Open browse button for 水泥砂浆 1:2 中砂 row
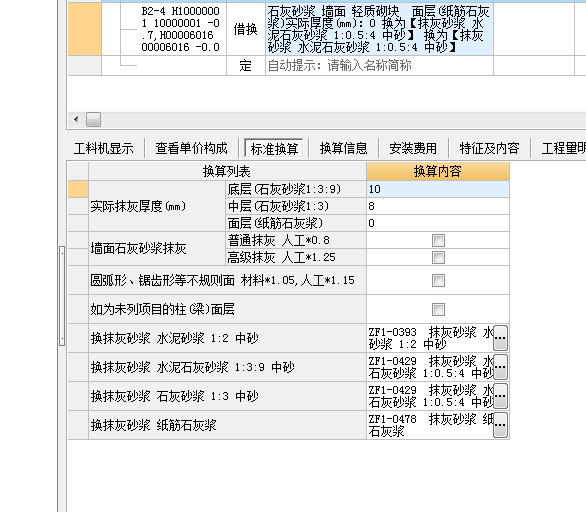Image resolution: width=586 pixels, height=512 pixels. [500, 338]
